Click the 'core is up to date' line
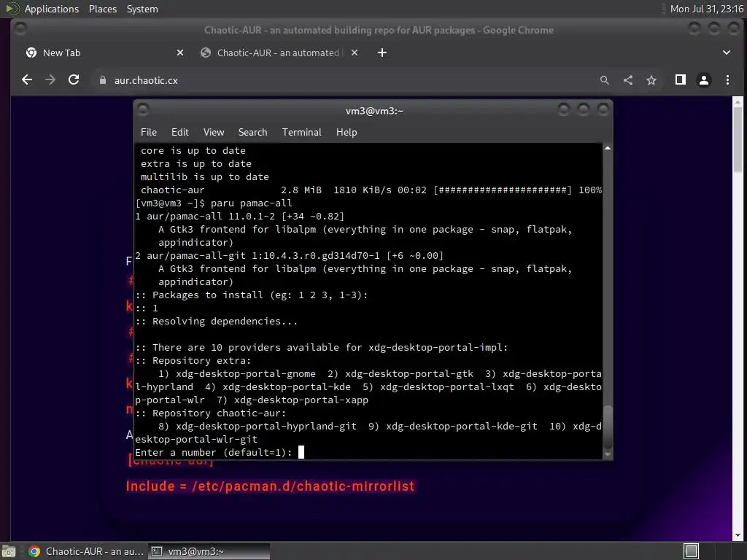Screen dimensions: 747x560 (x=193, y=150)
